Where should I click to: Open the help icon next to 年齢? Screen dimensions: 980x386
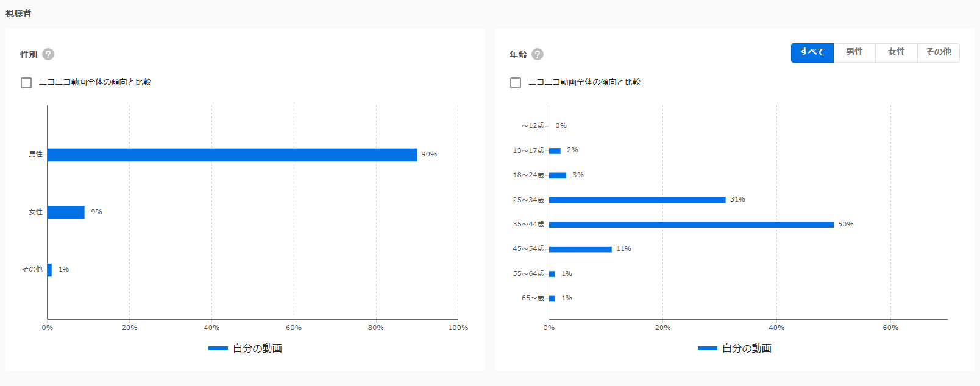click(538, 54)
